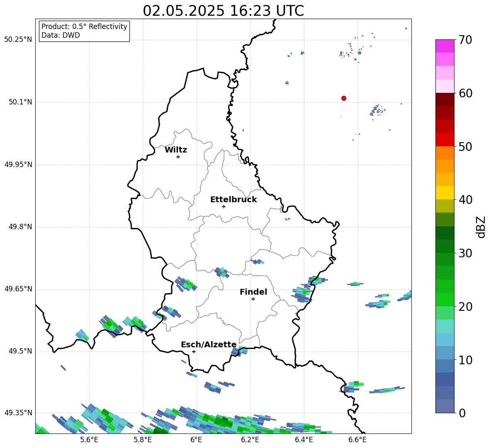Click the 6°E longitude label

(196, 440)
